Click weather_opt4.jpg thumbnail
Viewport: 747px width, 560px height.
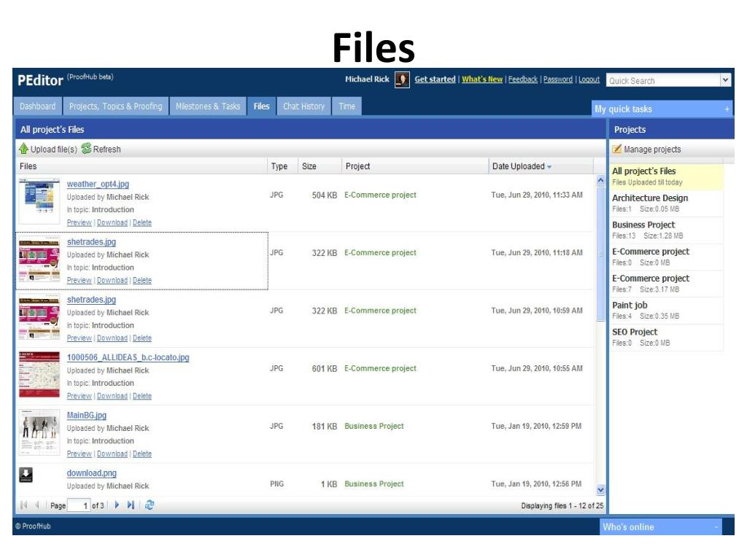pyautogui.click(x=39, y=201)
